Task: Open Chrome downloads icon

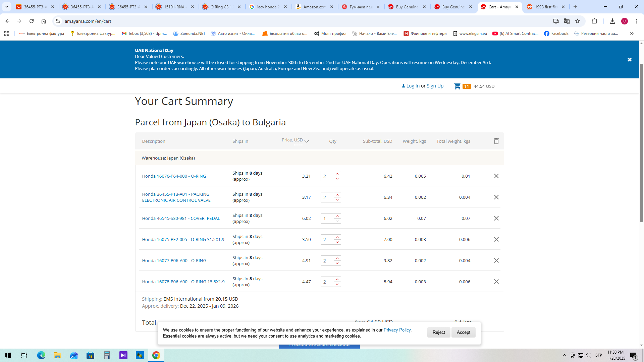Action: point(612,21)
